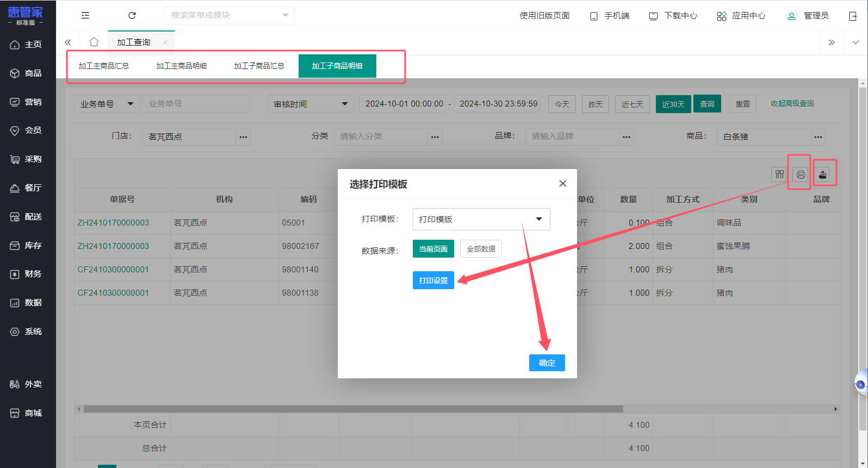Open the 商品 product picker ellipsis
Image resolution: width=868 pixels, height=468 pixels.
tap(818, 136)
